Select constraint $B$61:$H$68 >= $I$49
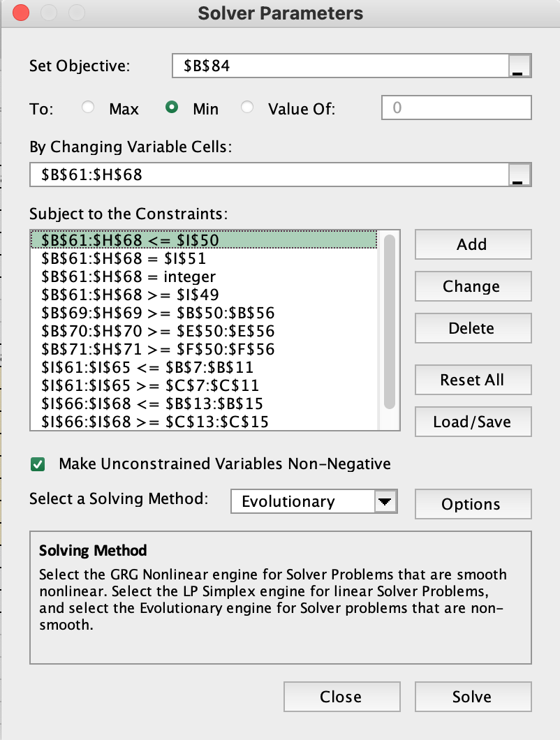Image resolution: width=560 pixels, height=740 pixels. pos(204,295)
